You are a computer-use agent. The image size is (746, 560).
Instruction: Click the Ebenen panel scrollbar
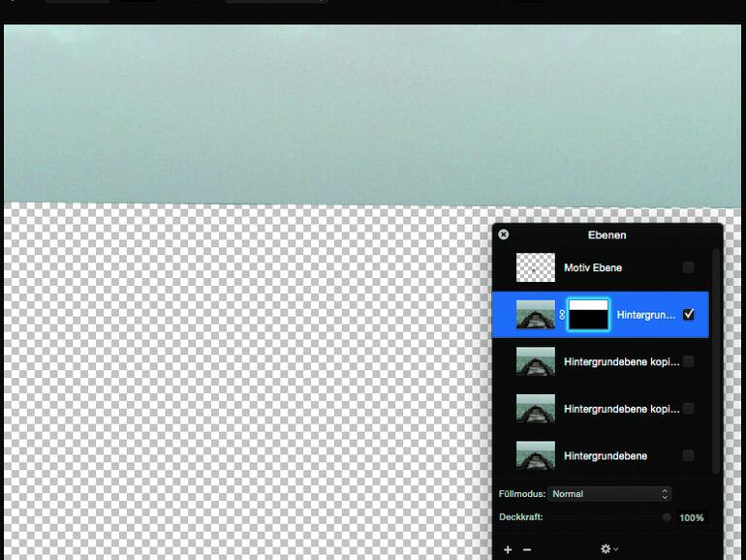[x=717, y=361]
